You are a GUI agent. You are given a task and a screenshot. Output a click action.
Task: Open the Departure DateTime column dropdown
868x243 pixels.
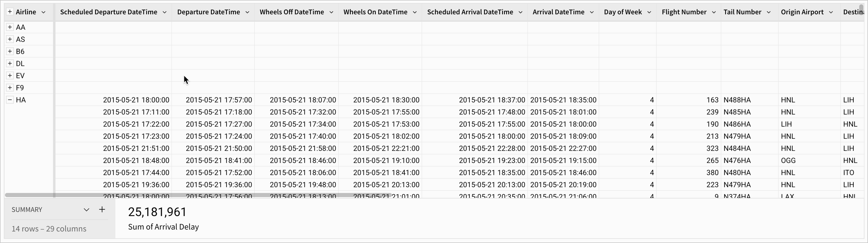click(x=247, y=12)
